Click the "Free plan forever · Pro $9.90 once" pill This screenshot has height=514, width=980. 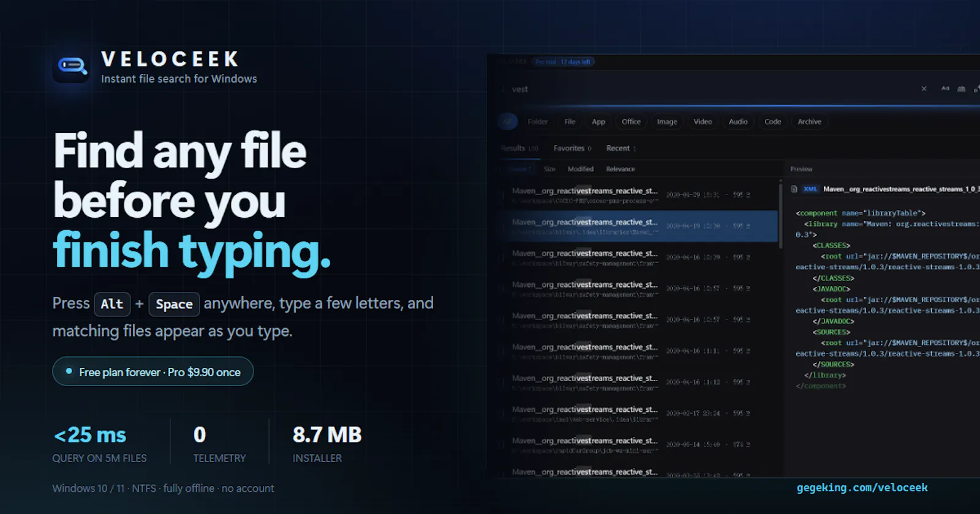pos(153,371)
